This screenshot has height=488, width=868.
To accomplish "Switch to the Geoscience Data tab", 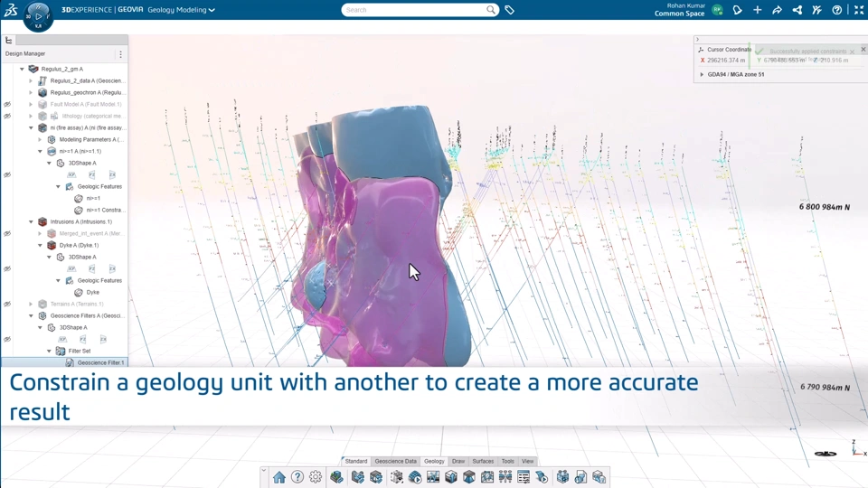I will (395, 461).
